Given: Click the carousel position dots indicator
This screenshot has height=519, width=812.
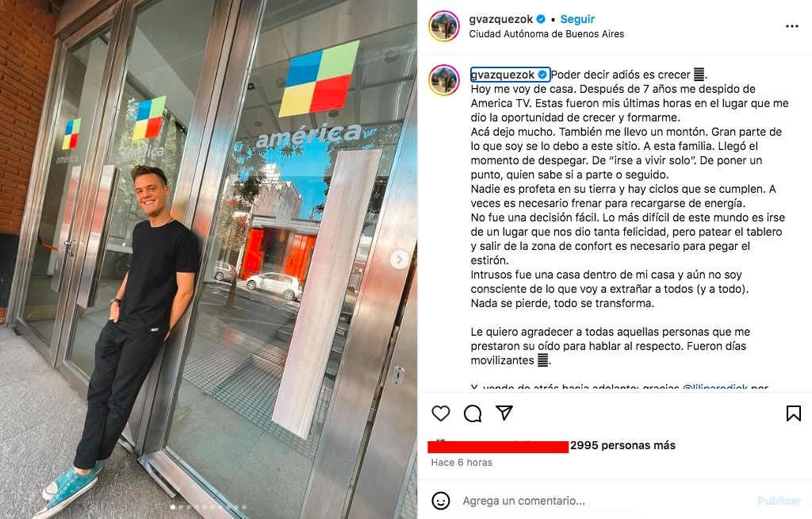Looking at the screenshot, I should point(209,507).
